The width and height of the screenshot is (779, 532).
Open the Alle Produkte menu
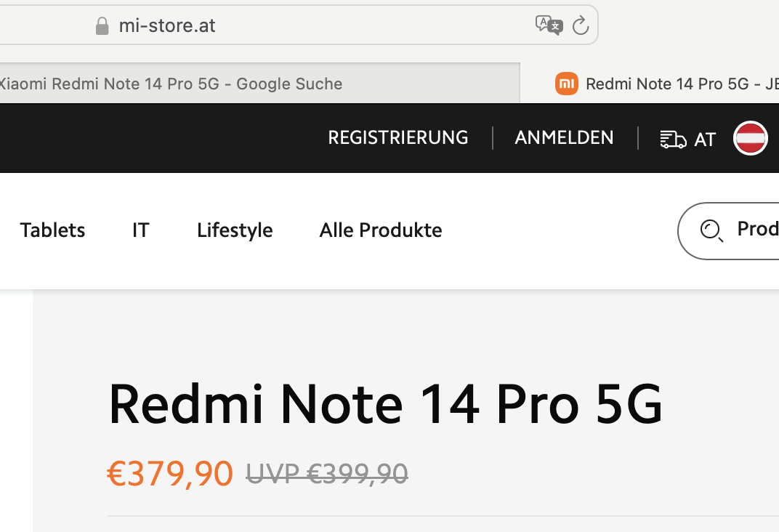tap(381, 230)
